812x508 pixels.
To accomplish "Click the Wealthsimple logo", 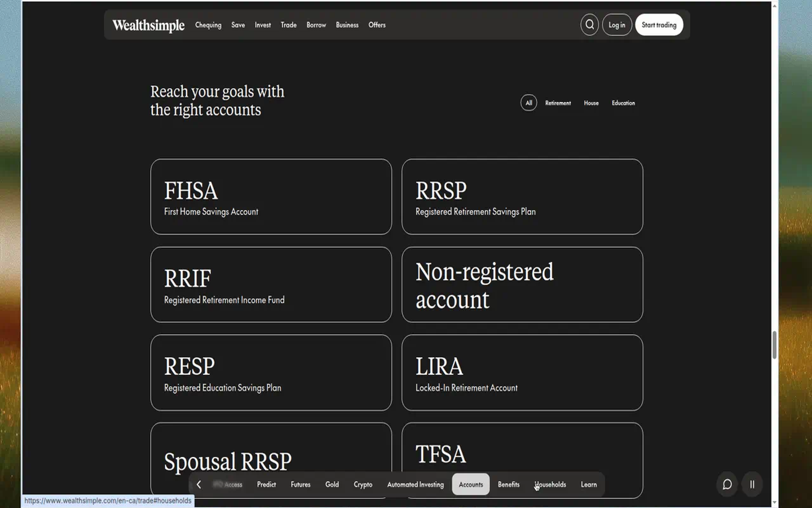I will tap(148, 25).
